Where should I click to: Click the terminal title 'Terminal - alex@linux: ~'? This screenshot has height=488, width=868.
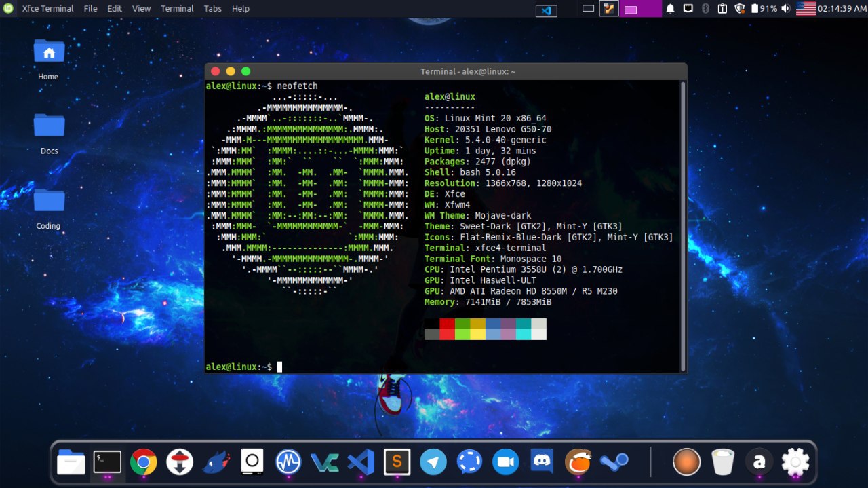[x=468, y=72]
